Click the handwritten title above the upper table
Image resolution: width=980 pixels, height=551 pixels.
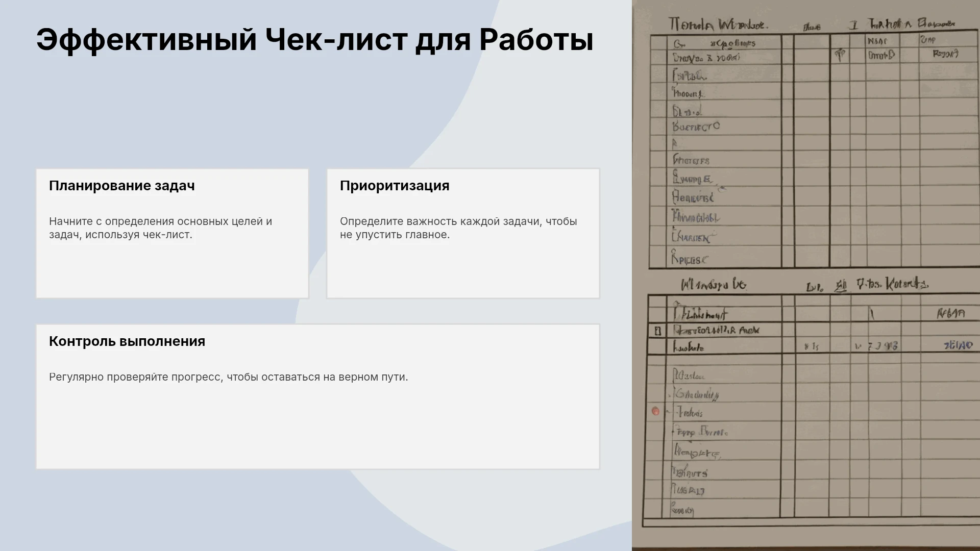pos(718,24)
